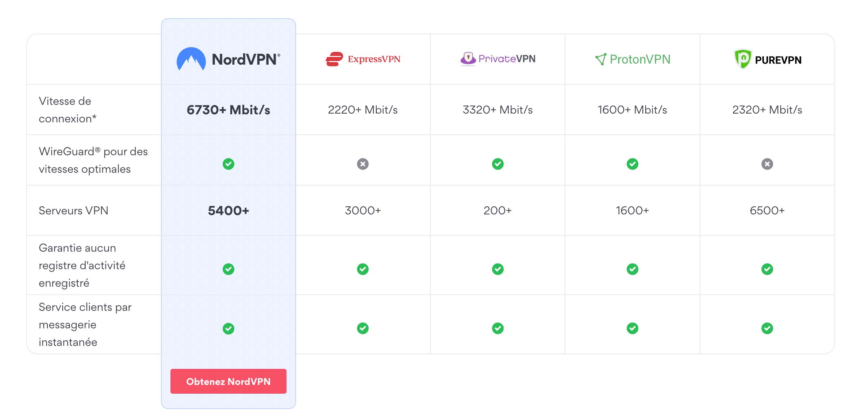This screenshot has width=868, height=420.
Task: Click PureVPN's instant messaging support checkmark
Action: coord(767,328)
